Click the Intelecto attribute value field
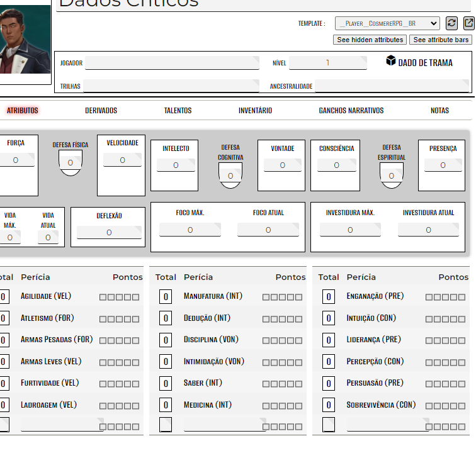This screenshot has height=458, width=476. (x=176, y=165)
